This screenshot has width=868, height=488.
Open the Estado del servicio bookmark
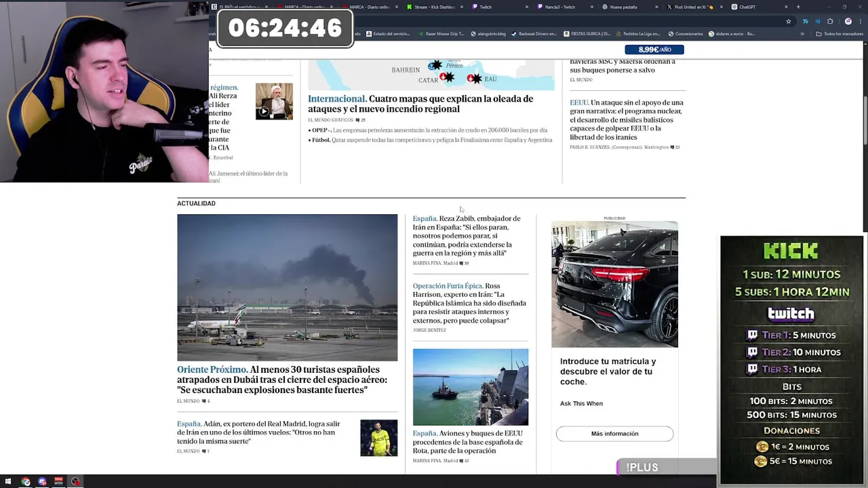388,34
